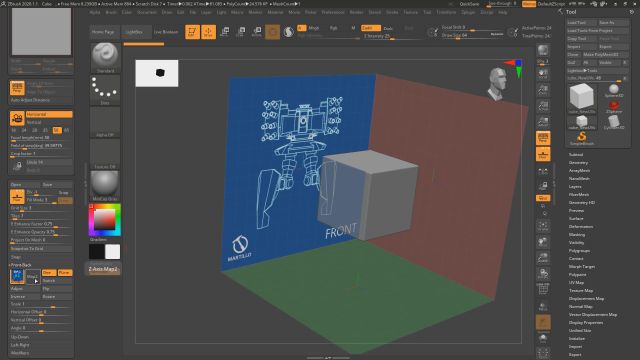Enable Vertical field of view option

click(x=49, y=122)
